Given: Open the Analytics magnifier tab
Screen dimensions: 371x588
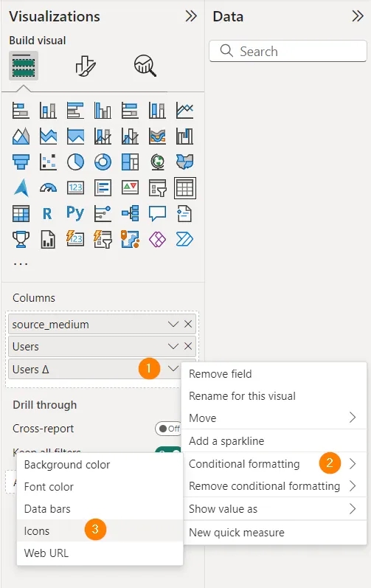Looking at the screenshot, I should [145, 66].
